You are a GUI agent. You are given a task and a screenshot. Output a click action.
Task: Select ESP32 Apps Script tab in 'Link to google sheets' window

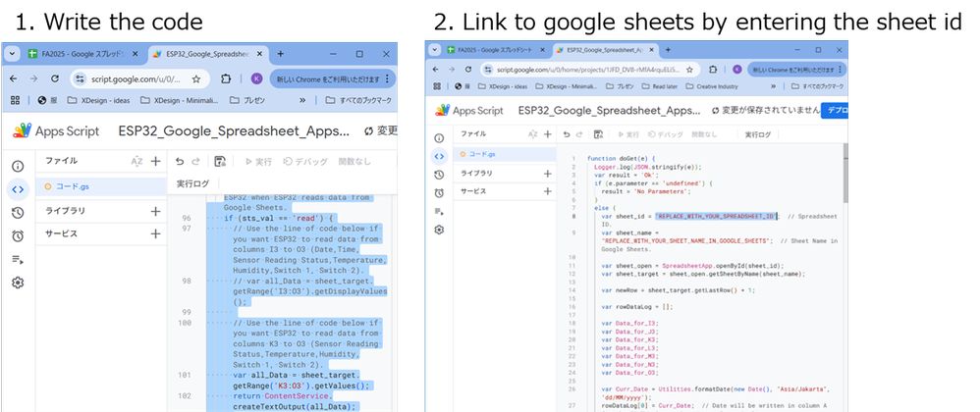pyautogui.click(x=605, y=49)
